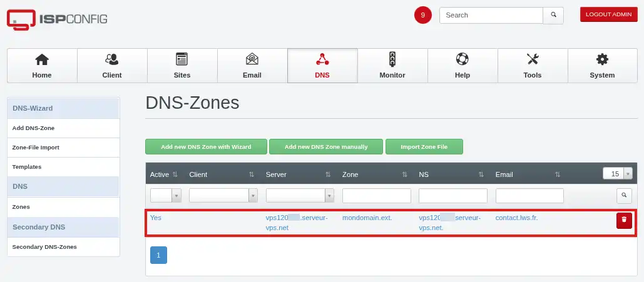Click the Zone filter text field
644x282 pixels.
coord(377,196)
